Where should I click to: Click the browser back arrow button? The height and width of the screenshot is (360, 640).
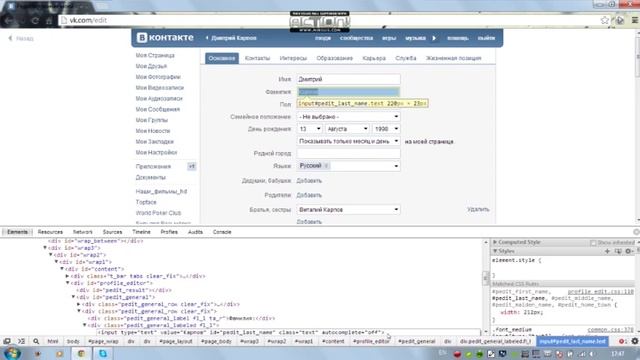tap(9, 20)
